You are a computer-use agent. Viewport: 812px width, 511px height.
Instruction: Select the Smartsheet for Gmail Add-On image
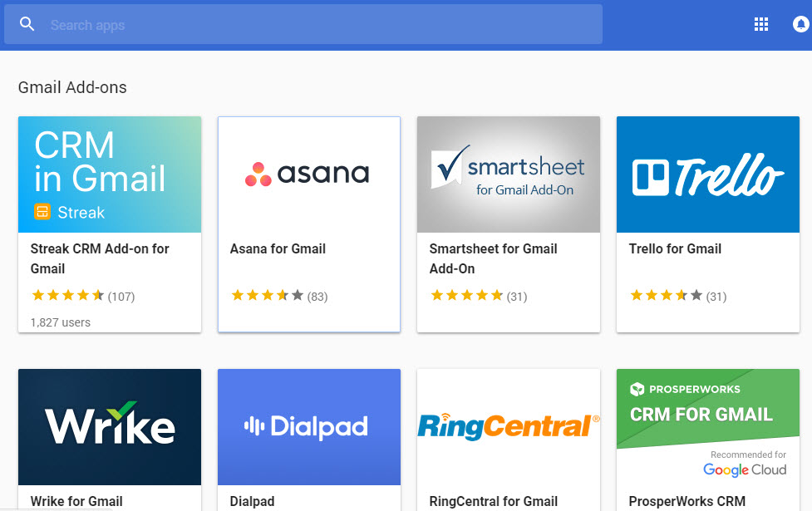tap(509, 174)
